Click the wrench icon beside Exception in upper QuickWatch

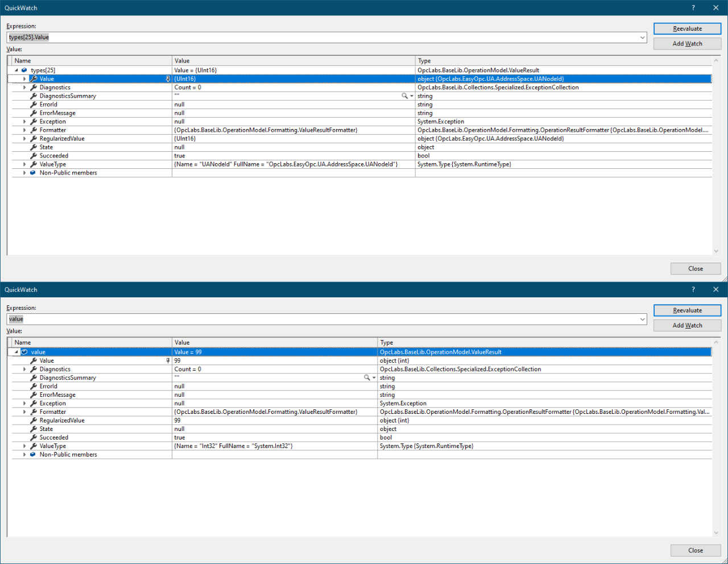click(x=34, y=122)
